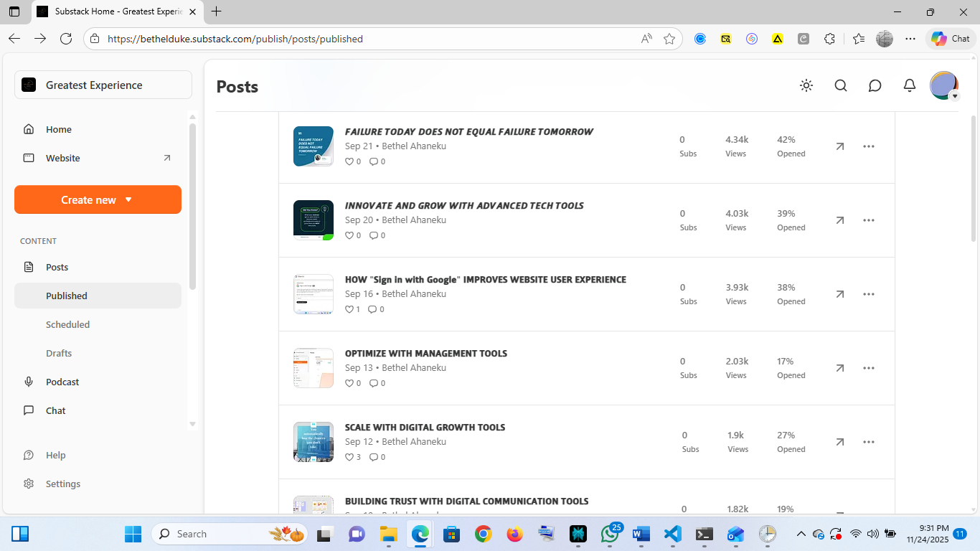Expand the Create new dropdown
Viewport: 980px width, 551px height.
tap(98, 199)
